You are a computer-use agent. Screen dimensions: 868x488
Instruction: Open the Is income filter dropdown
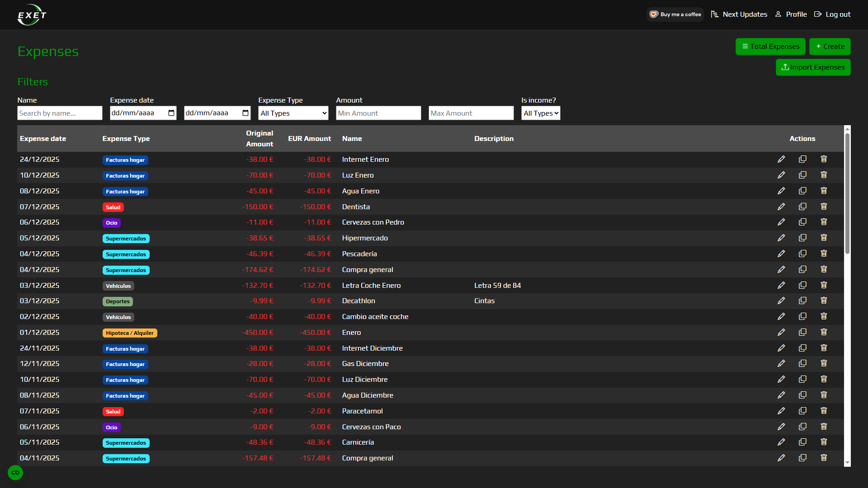click(540, 113)
